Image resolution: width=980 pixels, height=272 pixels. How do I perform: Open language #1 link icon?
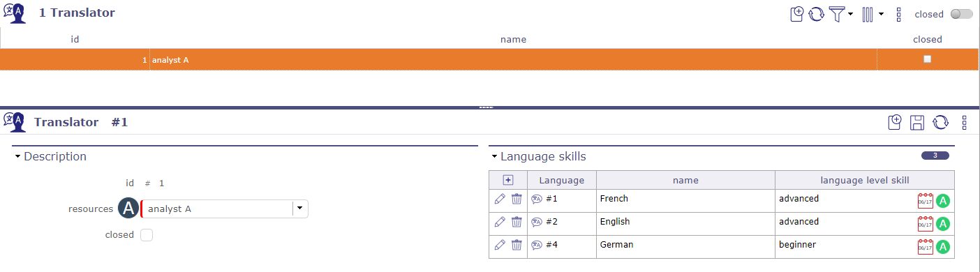point(537,199)
